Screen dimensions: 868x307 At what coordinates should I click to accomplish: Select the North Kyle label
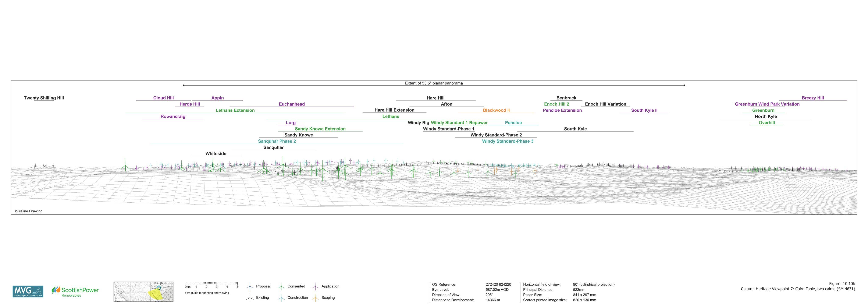[x=766, y=117]
